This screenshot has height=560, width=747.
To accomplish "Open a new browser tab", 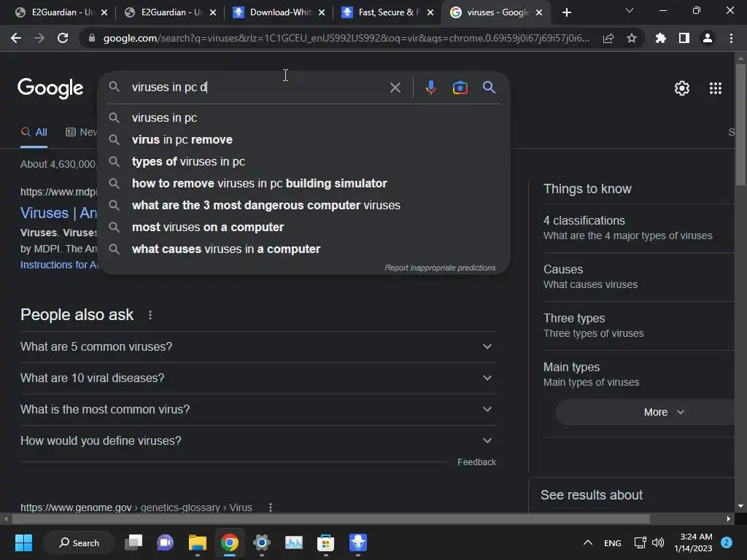I will (x=566, y=12).
